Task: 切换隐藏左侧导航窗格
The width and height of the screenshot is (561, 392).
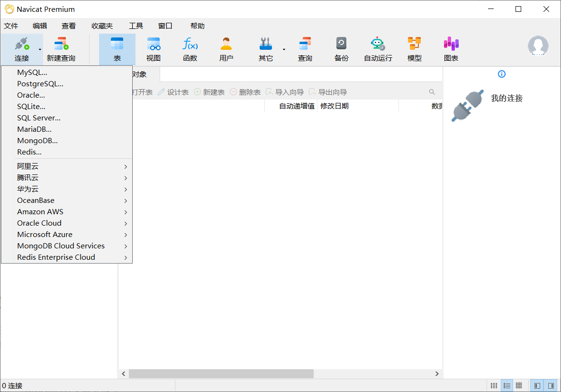Action: coord(537,385)
